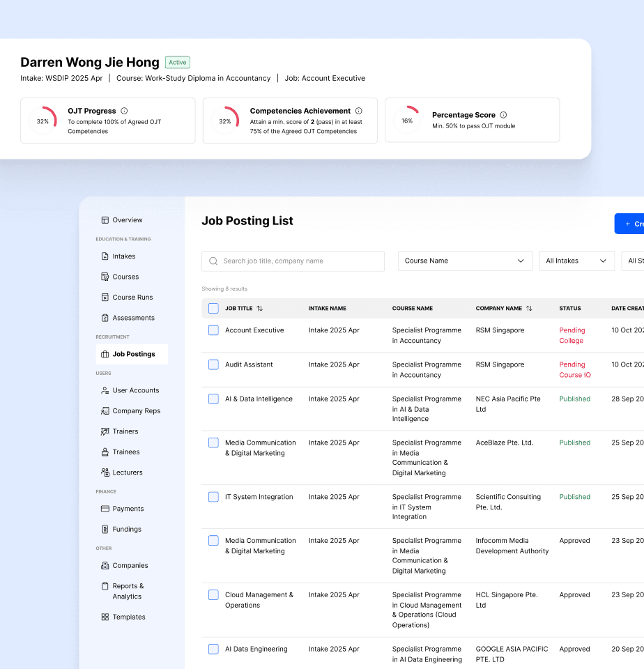Sort by Company Name using the arrows icon
The height and width of the screenshot is (669, 644).
click(529, 309)
